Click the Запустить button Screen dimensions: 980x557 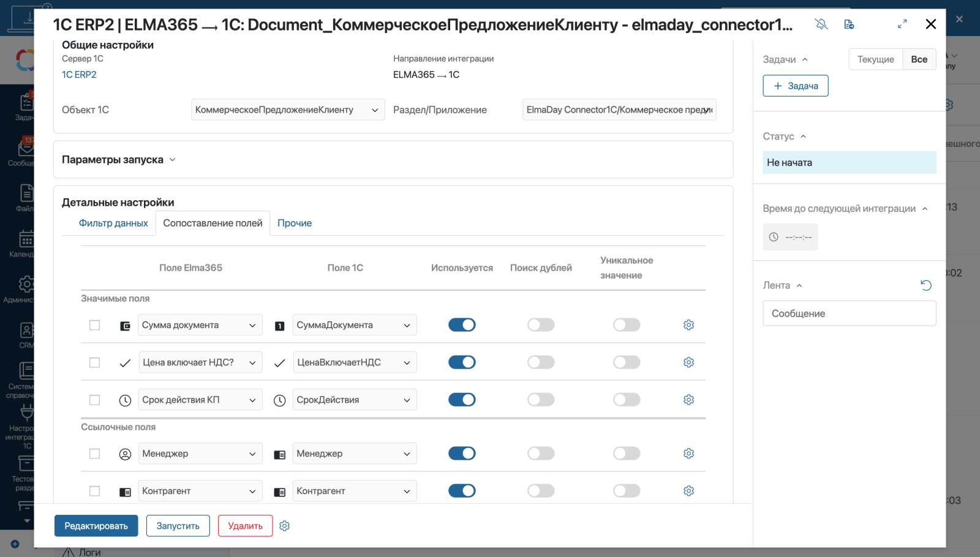178,526
